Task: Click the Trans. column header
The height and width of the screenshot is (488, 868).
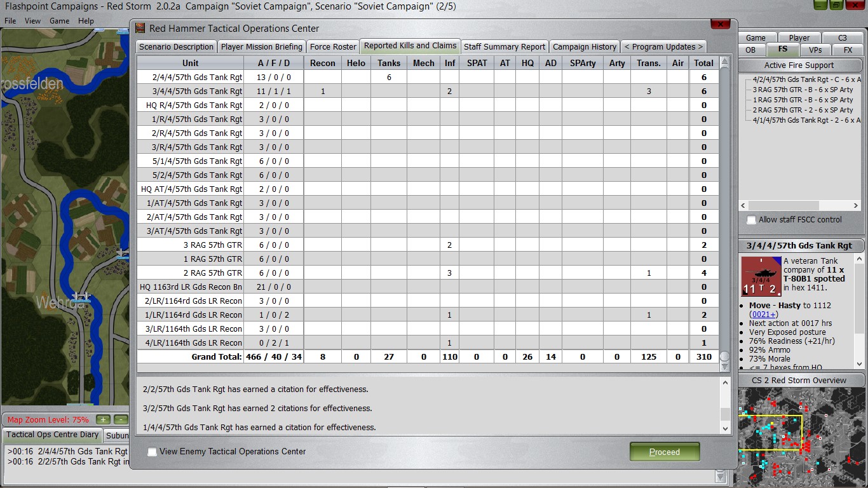Action: click(x=649, y=63)
